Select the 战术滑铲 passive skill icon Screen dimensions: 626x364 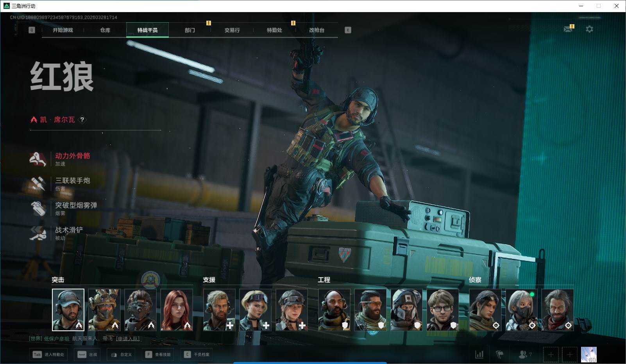pos(38,233)
